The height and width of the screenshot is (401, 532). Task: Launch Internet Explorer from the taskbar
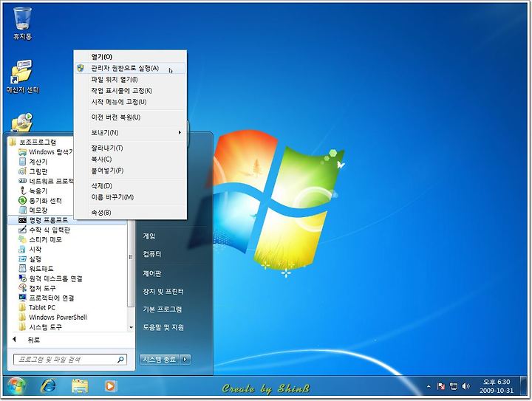click(x=49, y=386)
